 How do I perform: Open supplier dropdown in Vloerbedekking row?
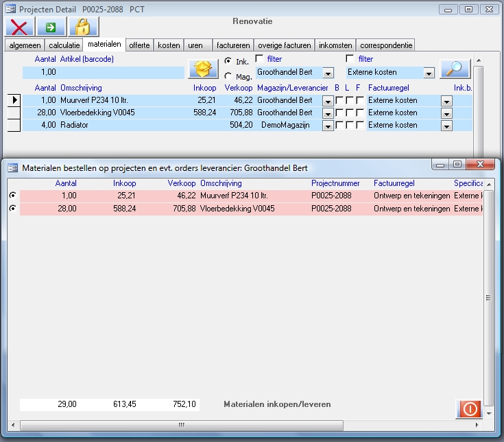(x=328, y=113)
